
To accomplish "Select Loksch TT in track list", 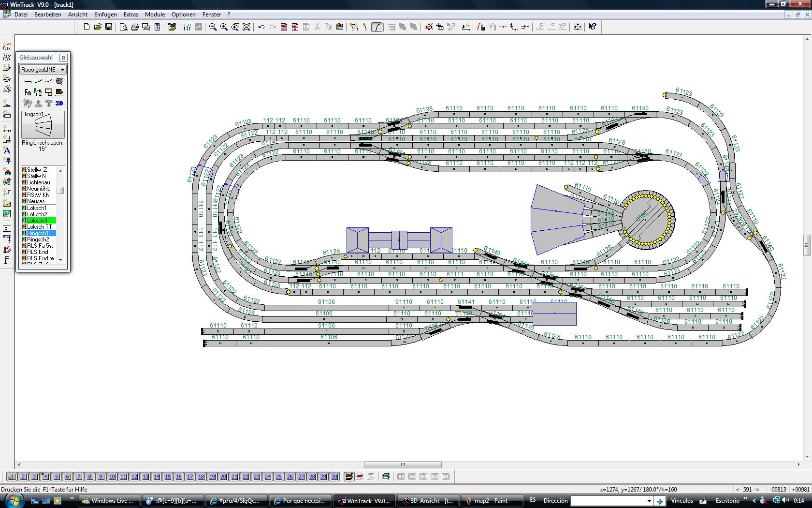I will coord(38,227).
